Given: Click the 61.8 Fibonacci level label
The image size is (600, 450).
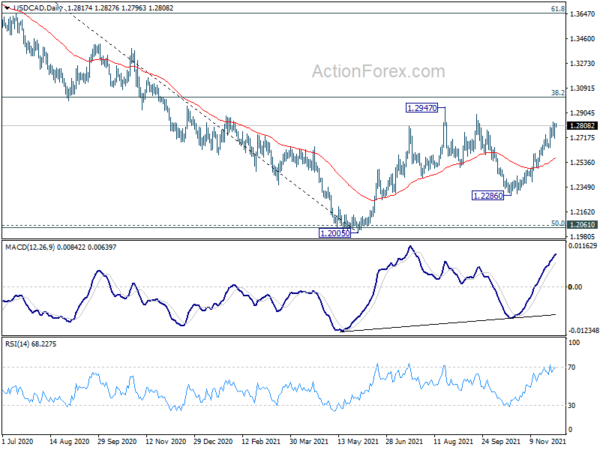Looking at the screenshot, I should tap(558, 8).
